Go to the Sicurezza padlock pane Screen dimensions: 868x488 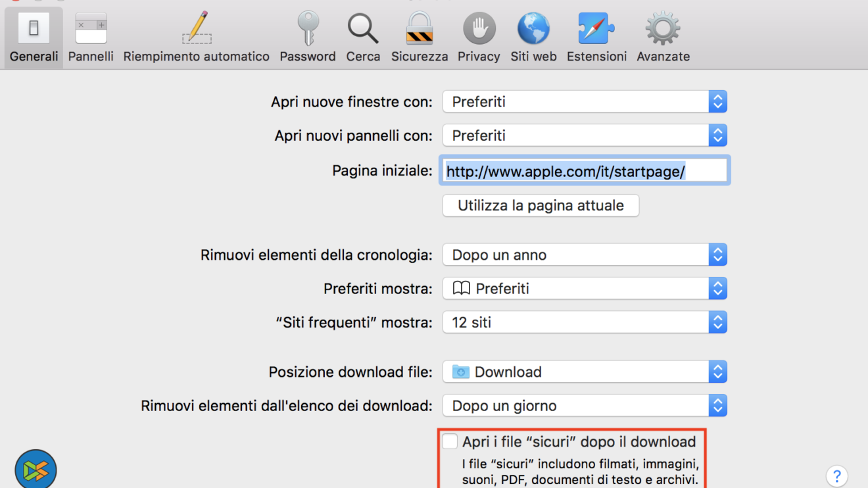[x=420, y=38]
